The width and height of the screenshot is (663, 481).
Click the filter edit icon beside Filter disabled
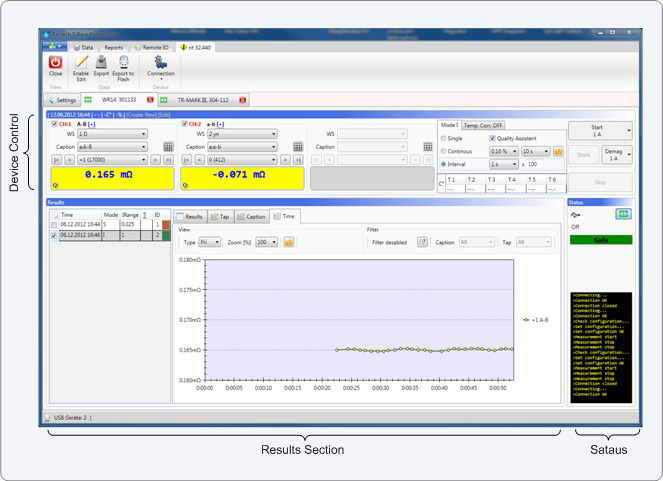pos(422,242)
